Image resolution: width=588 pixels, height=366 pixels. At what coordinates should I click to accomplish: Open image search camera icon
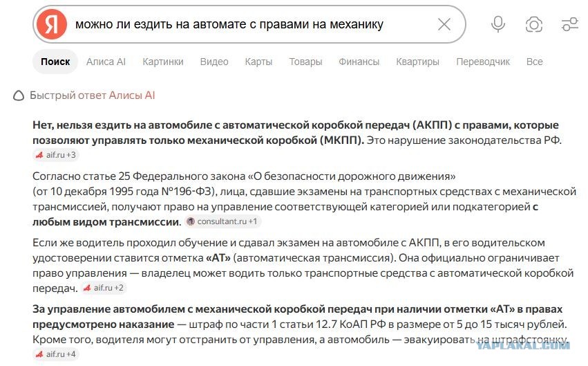(534, 25)
